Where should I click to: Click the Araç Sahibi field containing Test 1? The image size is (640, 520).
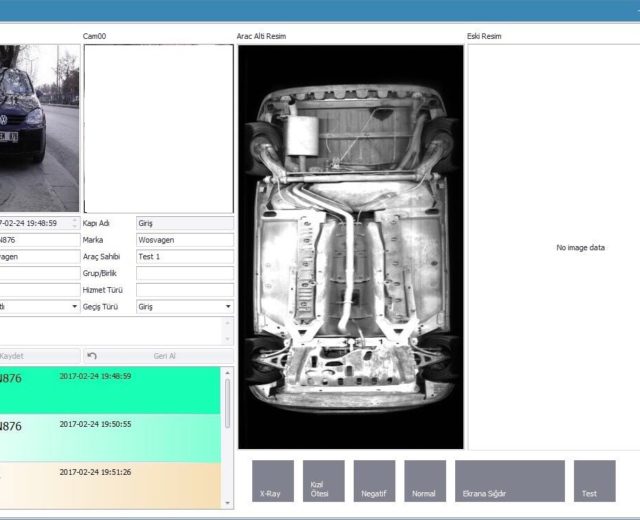click(x=184, y=257)
